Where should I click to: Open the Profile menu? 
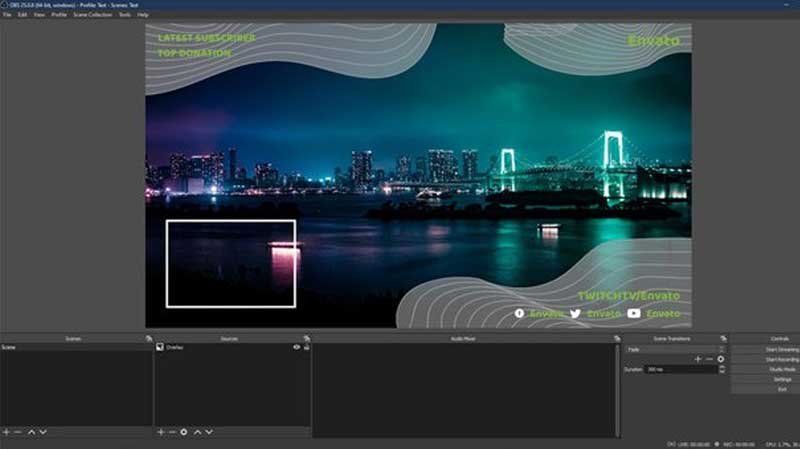pos(59,15)
